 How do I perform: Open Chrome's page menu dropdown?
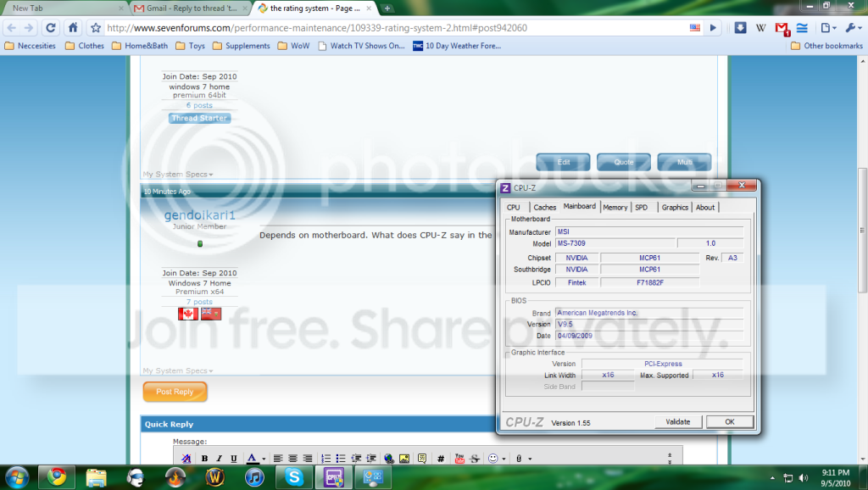point(828,28)
